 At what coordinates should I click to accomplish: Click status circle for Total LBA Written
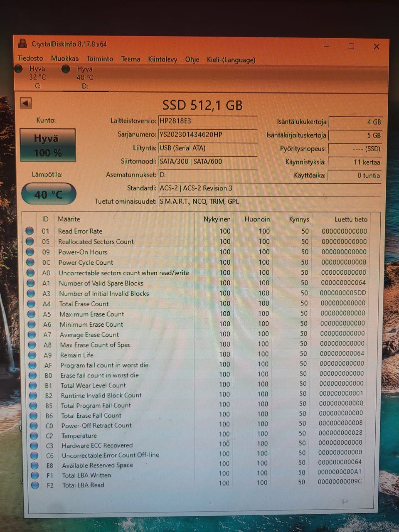coord(35,475)
